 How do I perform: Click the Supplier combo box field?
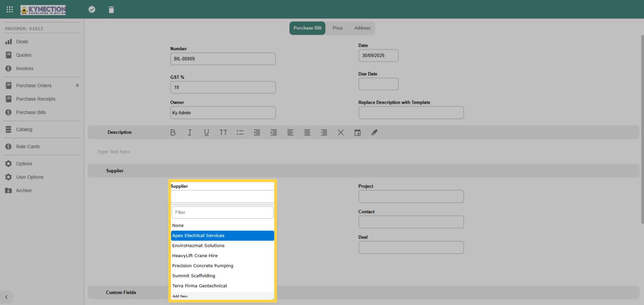click(223, 197)
